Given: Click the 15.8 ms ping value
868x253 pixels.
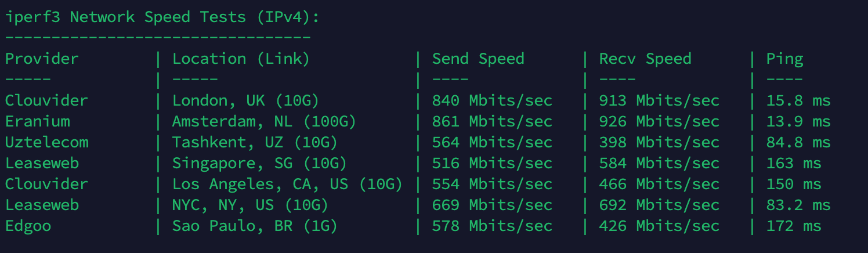Looking at the screenshot, I should (x=798, y=100).
